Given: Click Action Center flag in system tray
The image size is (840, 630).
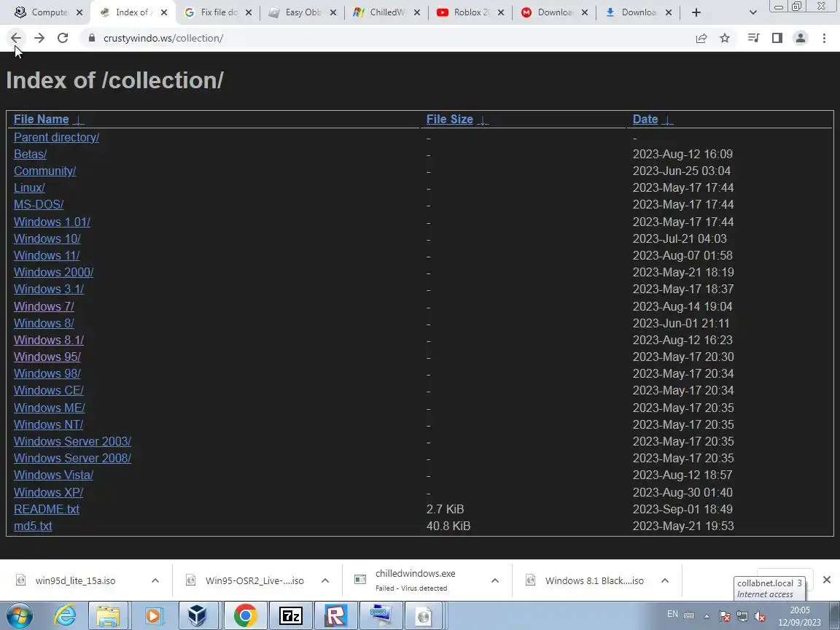Looking at the screenshot, I should coord(724,617).
